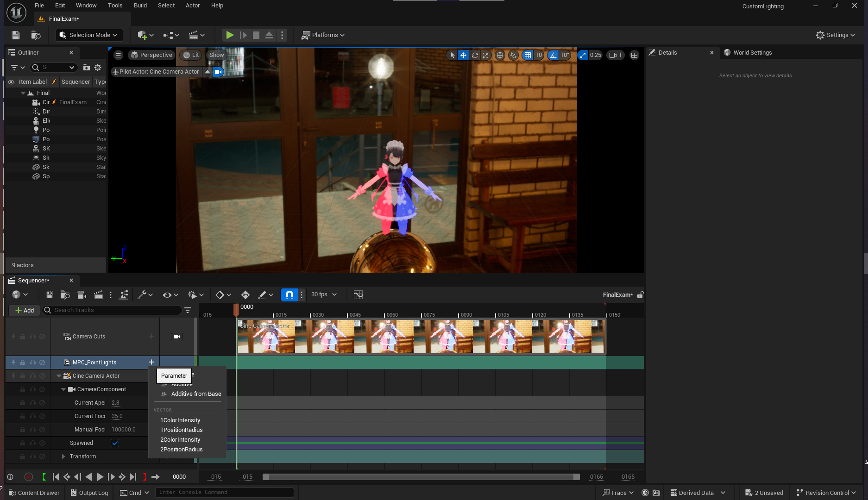Image resolution: width=868 pixels, height=500 pixels.
Task: Select the rotate gizmo tool in viewport
Action: [x=475, y=55]
